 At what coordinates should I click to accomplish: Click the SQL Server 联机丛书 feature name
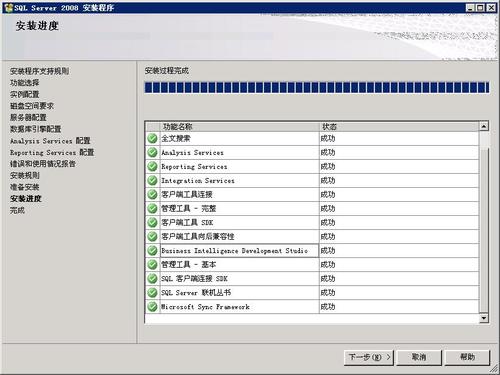pos(196,292)
